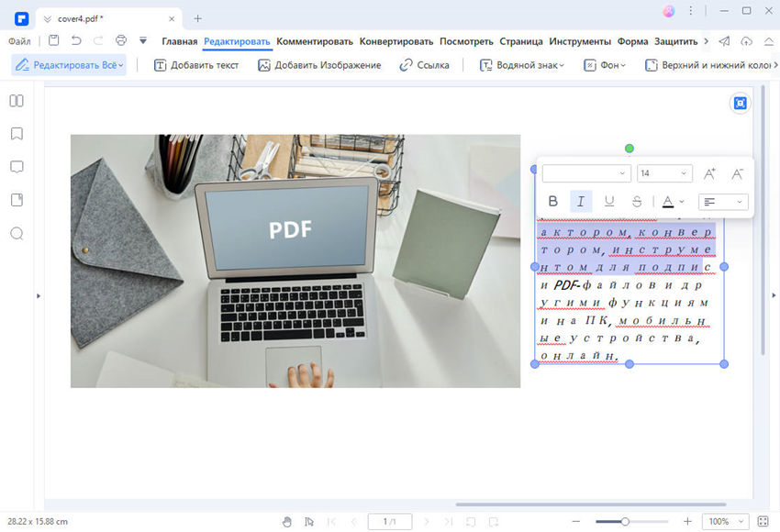Click the green rotation handle of text box
780x532 pixels.
coord(630,149)
